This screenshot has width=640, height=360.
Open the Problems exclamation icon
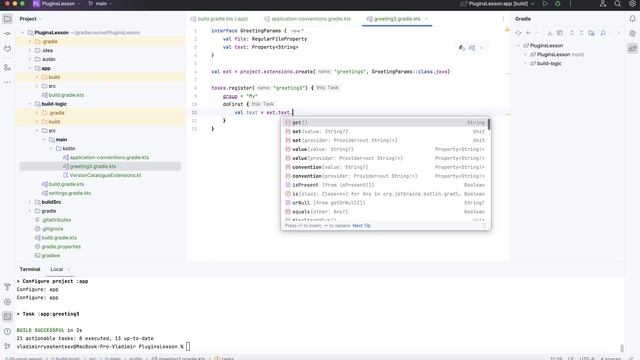(7, 331)
